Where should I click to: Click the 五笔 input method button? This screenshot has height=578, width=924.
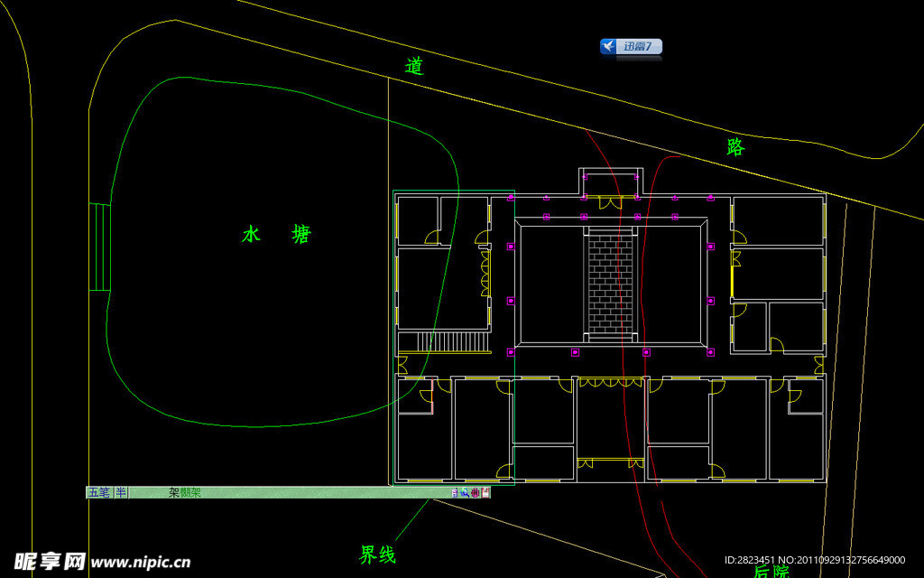(97, 492)
